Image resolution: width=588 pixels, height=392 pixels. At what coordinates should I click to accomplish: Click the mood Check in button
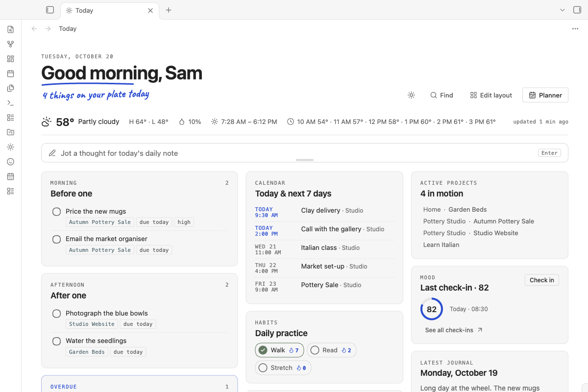tap(542, 280)
